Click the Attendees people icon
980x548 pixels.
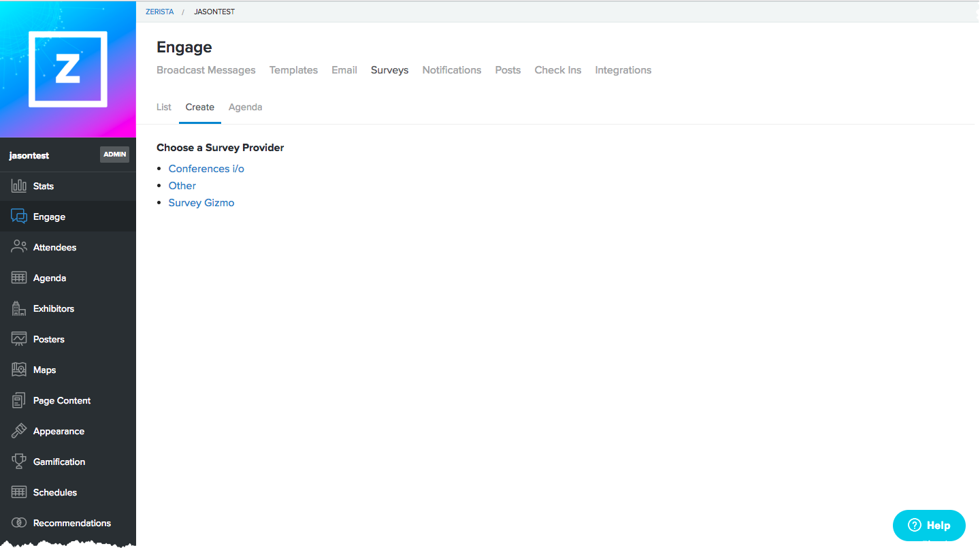tap(19, 247)
